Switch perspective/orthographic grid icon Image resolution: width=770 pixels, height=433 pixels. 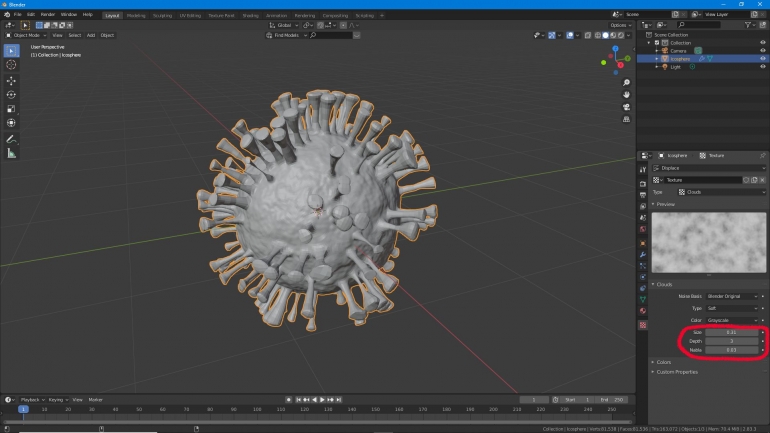tap(626, 119)
